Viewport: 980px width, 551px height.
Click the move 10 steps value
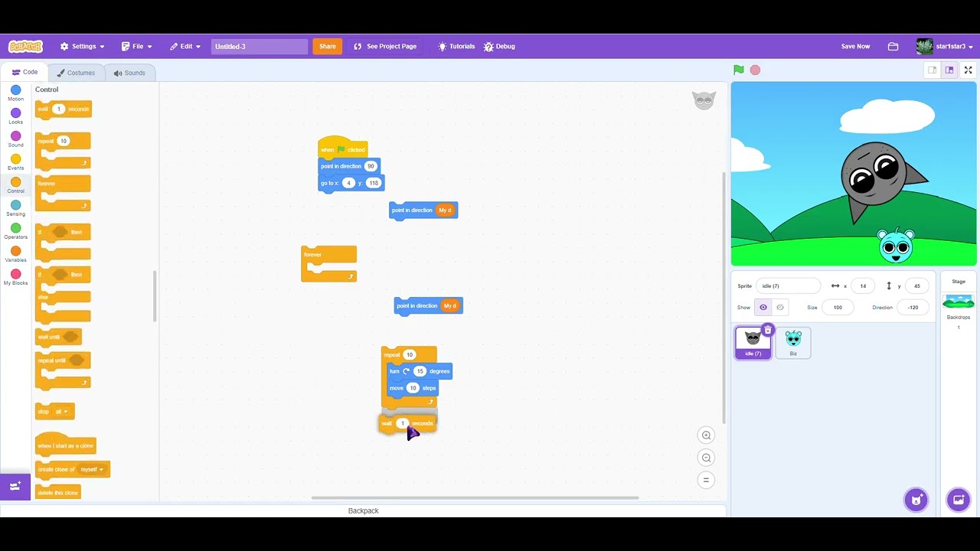point(413,388)
